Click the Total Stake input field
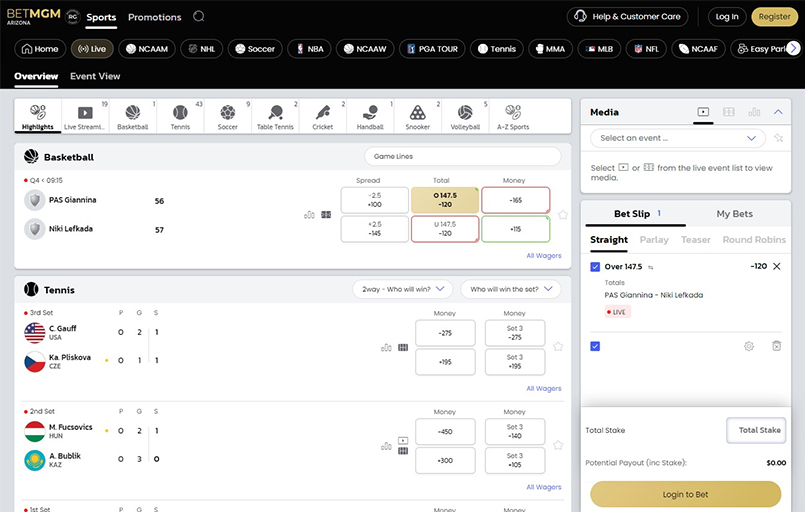805x512 pixels. pyautogui.click(x=756, y=430)
